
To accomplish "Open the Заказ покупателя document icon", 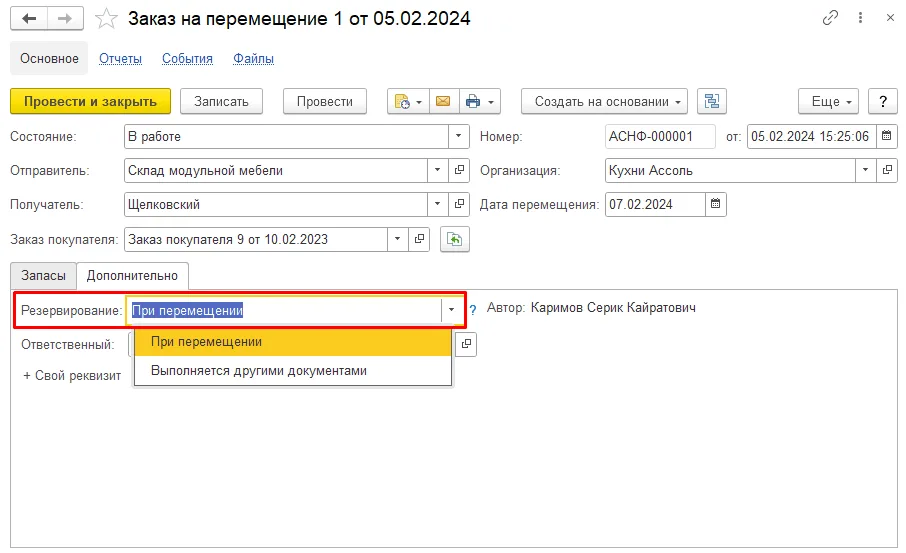I will (419, 239).
